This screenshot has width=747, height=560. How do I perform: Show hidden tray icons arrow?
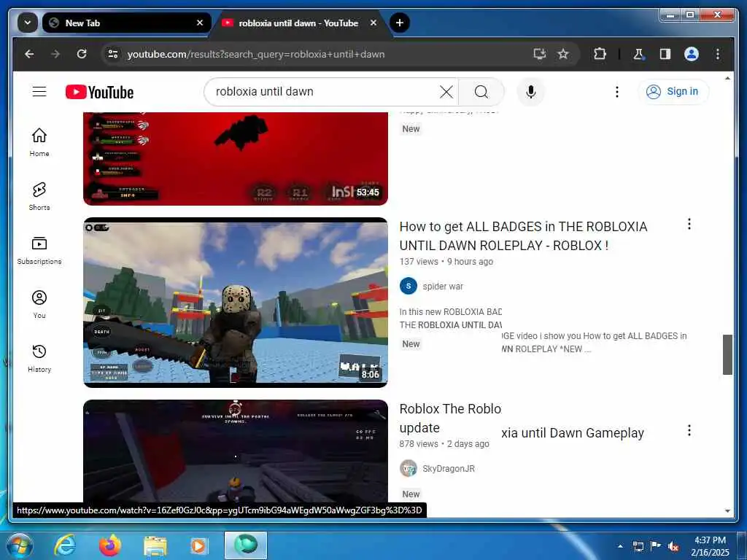[x=620, y=546]
